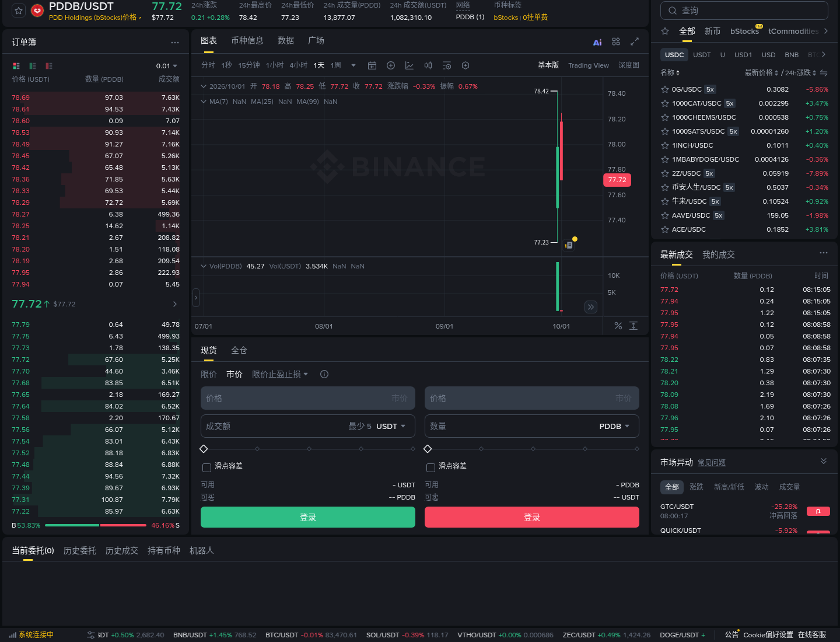
Task: Open more time intervals dropdown arrow
Action: coord(353,65)
